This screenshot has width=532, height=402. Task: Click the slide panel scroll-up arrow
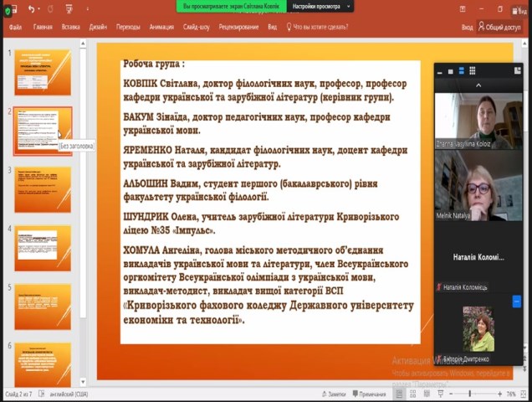[x=83, y=44]
